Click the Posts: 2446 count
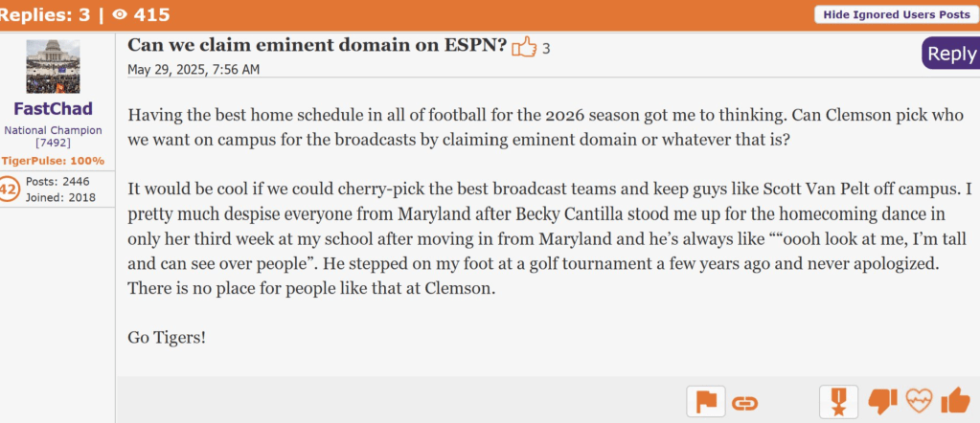 58,182
